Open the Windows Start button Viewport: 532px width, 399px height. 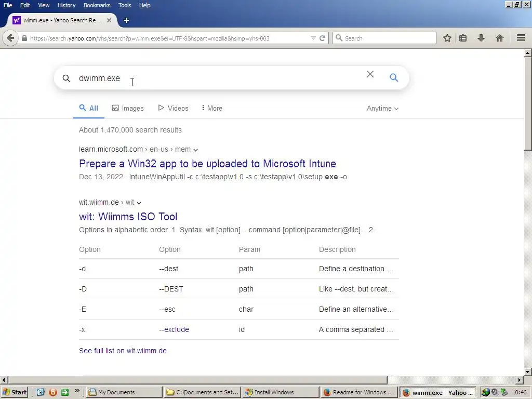(x=15, y=392)
